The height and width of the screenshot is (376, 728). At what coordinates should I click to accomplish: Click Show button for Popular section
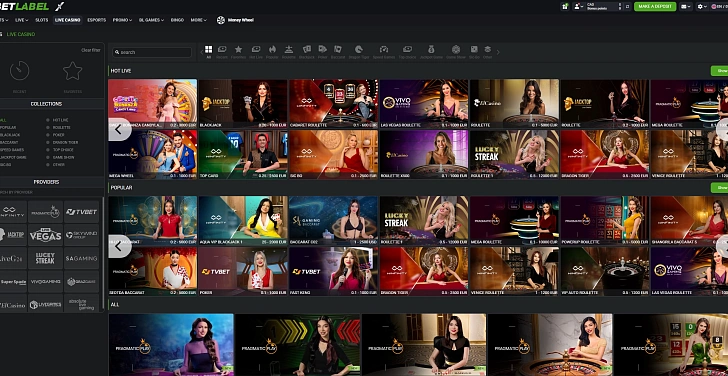pyautogui.click(x=720, y=188)
